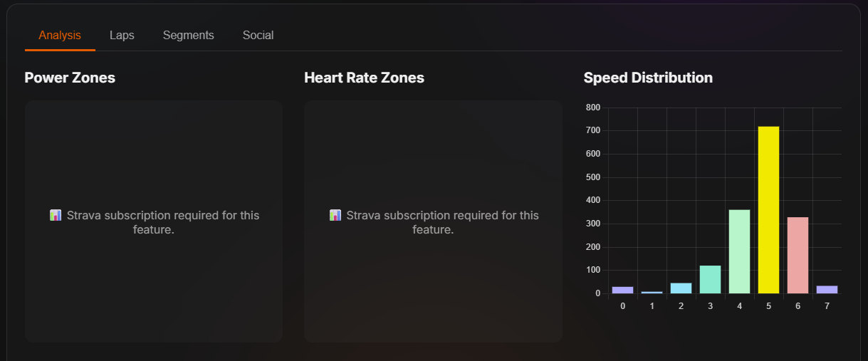Image resolution: width=868 pixels, height=361 pixels.
Task: Open the Social tab
Action: click(x=258, y=35)
